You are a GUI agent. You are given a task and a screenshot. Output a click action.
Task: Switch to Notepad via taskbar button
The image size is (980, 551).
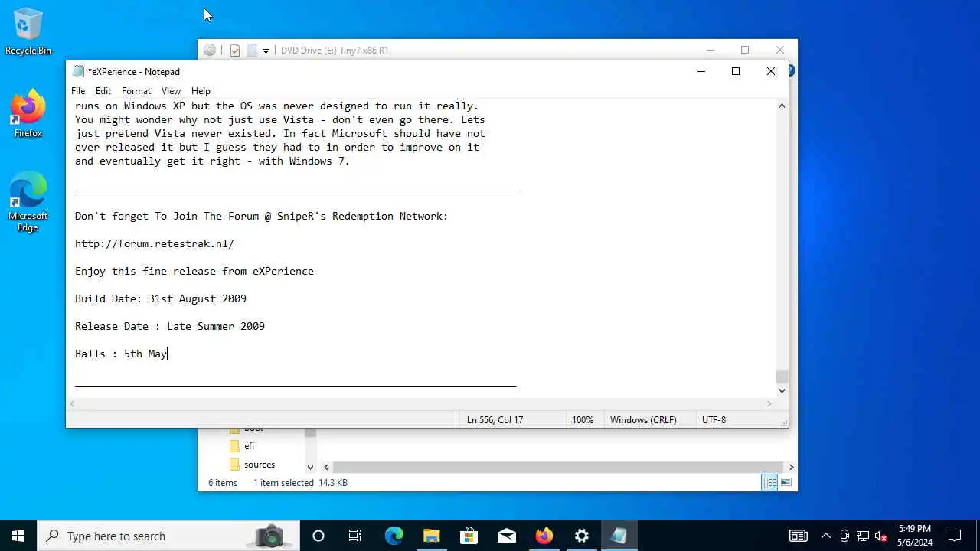619,536
